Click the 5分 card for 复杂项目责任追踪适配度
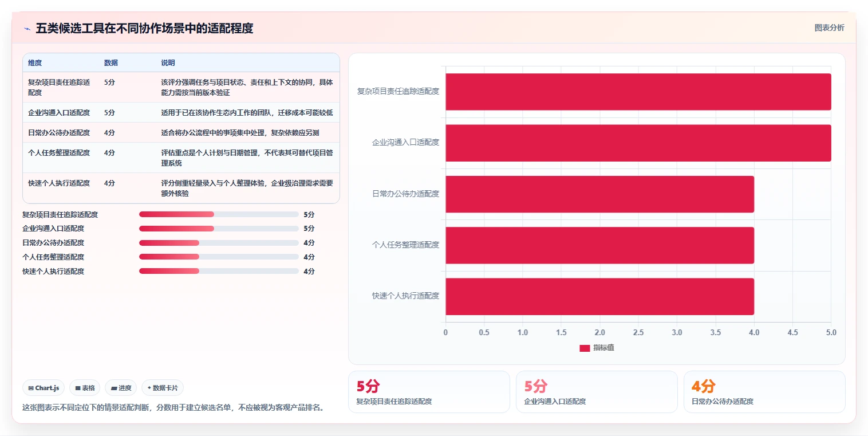The image size is (868, 436). 429,392
